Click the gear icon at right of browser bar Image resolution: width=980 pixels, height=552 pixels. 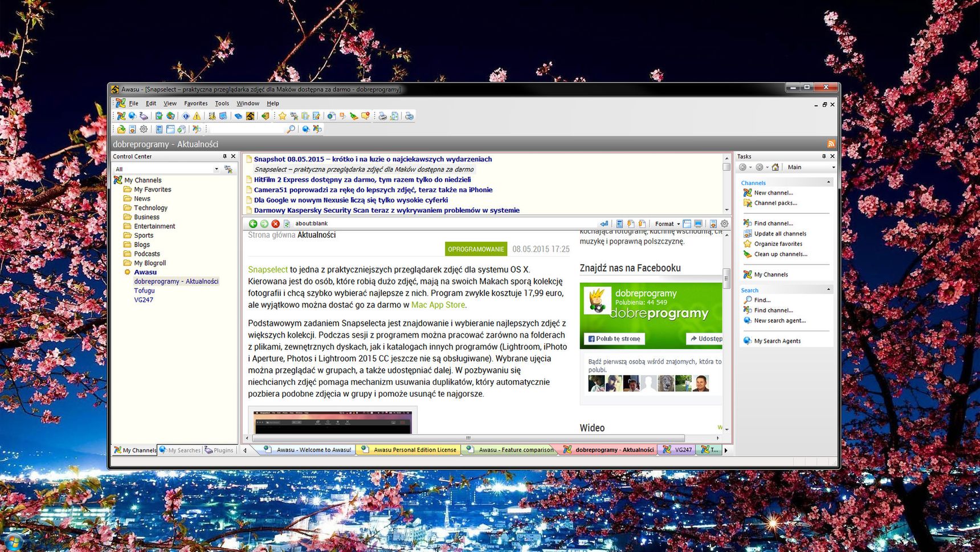(724, 224)
